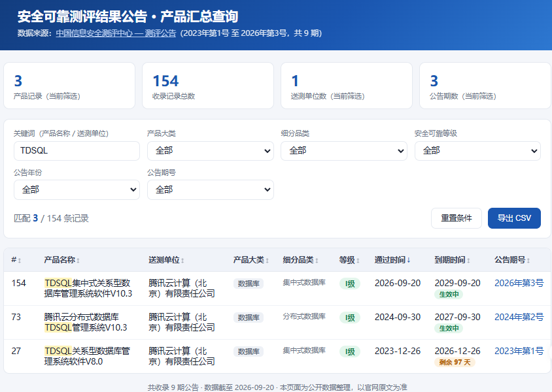Screen dimensions: 552x392
Task: Select product name 腾讯云分布式数据库TDSQL管理系统V10.3
Action: pos(86,322)
